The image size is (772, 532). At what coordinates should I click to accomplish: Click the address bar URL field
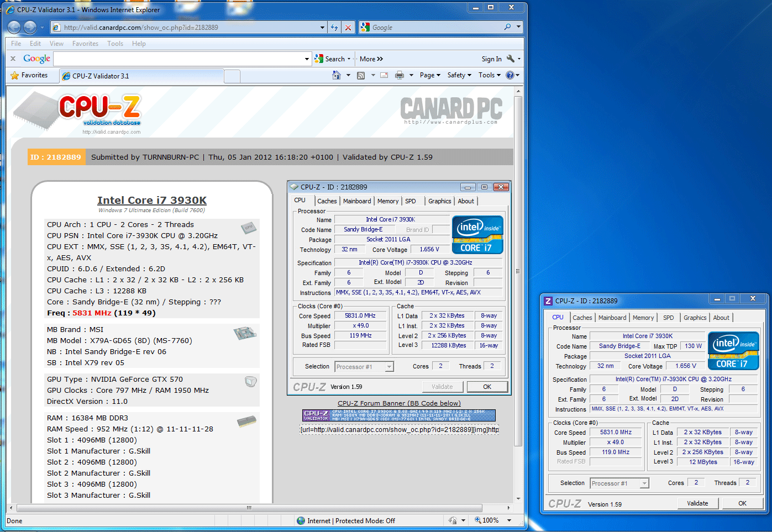[190, 27]
